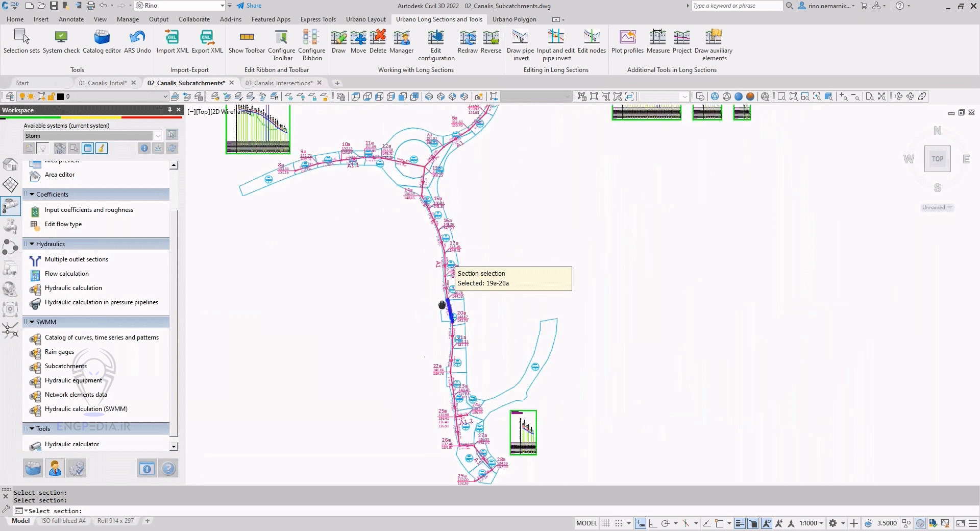Viewport: 980px width, 531px height.
Task: Toggle grid display in status bar
Action: pyautogui.click(x=606, y=523)
